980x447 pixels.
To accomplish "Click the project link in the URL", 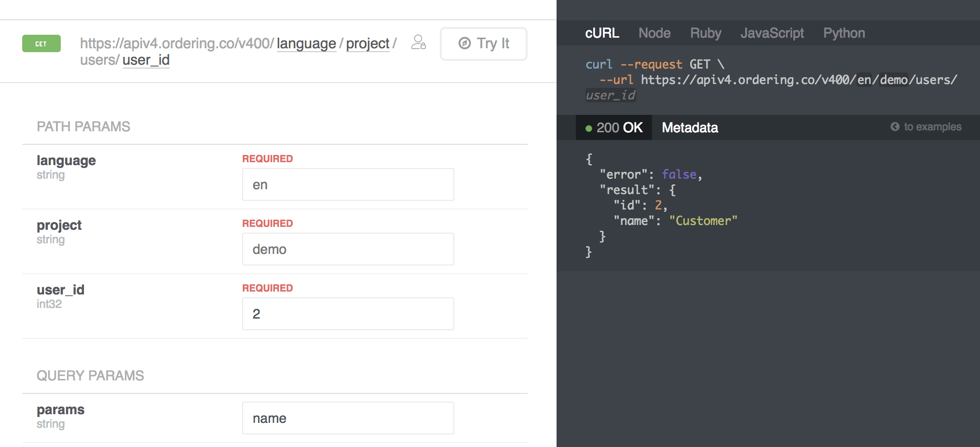I will (x=367, y=43).
